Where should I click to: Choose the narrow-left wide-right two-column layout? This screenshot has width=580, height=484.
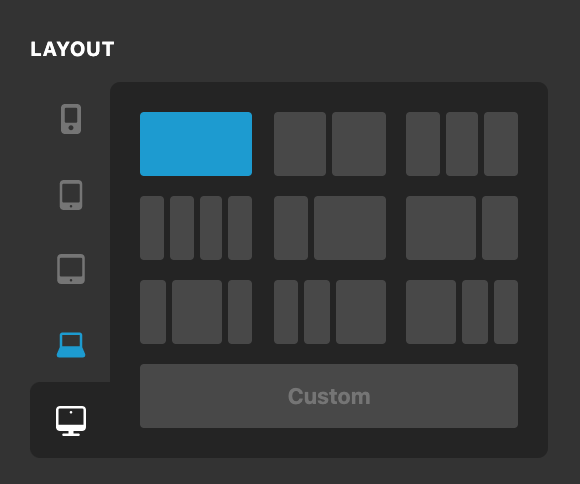pyautogui.click(x=330, y=228)
